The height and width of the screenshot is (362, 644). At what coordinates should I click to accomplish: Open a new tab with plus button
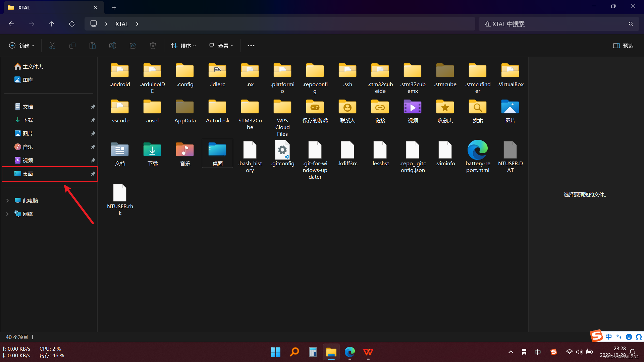(x=114, y=8)
